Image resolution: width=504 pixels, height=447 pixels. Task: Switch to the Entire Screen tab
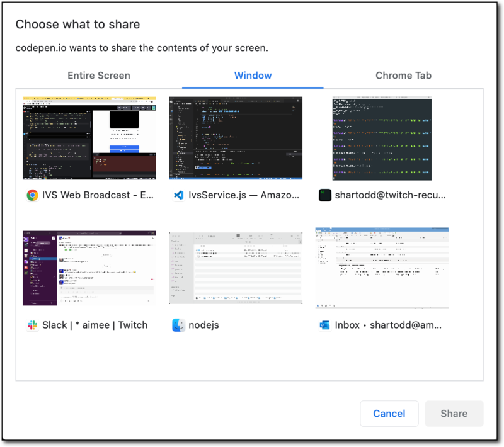click(x=99, y=75)
